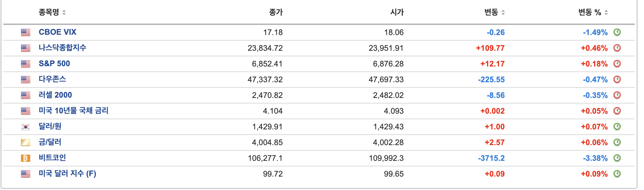Sort by the 변동 % column arrows
644x190 pixels.
tap(606, 12)
